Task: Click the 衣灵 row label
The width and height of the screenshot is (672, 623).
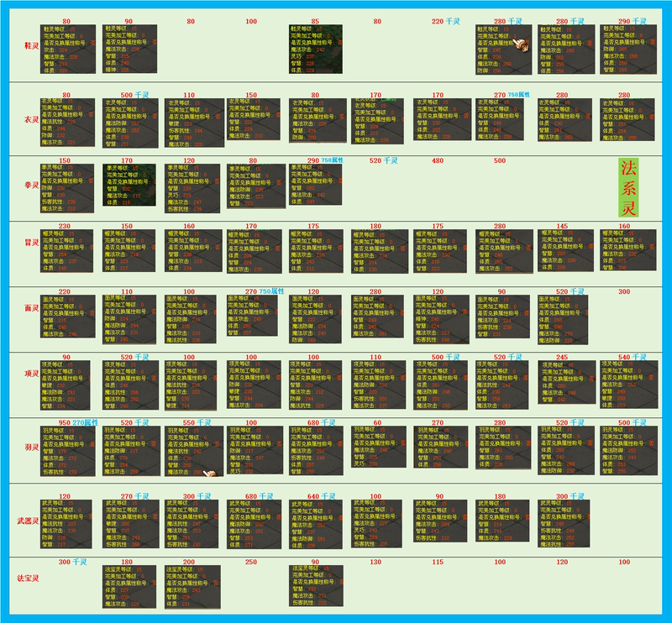Action: coord(32,119)
